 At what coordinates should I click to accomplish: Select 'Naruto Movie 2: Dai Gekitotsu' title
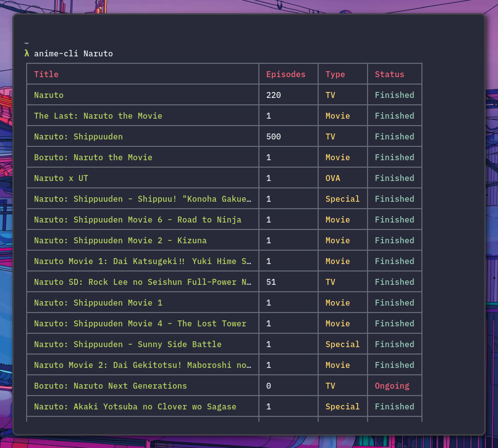pyautogui.click(x=143, y=365)
